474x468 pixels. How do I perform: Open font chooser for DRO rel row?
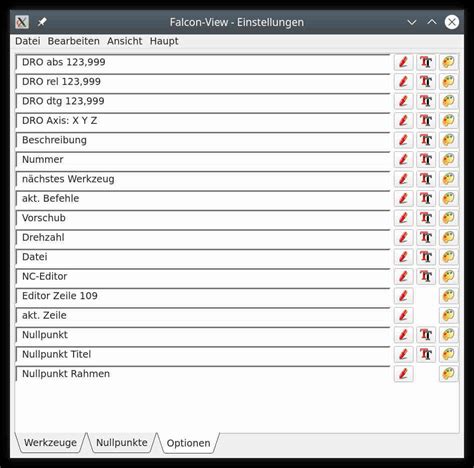(426, 81)
